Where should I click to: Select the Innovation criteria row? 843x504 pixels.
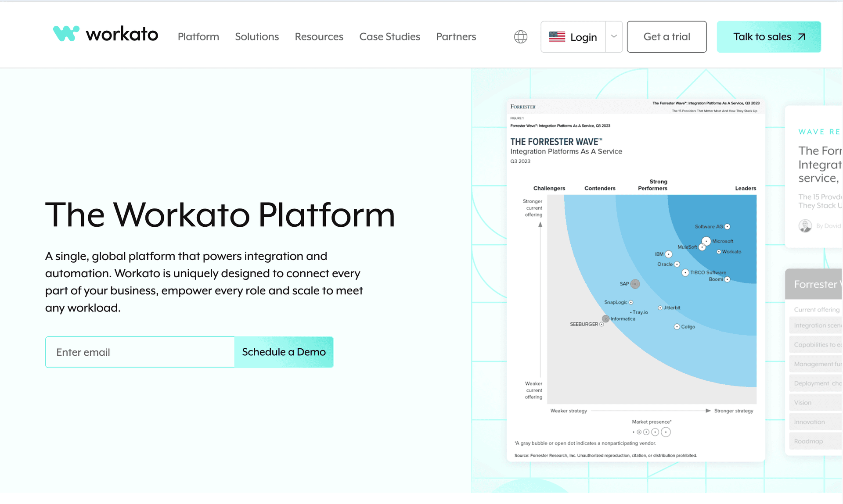816,422
